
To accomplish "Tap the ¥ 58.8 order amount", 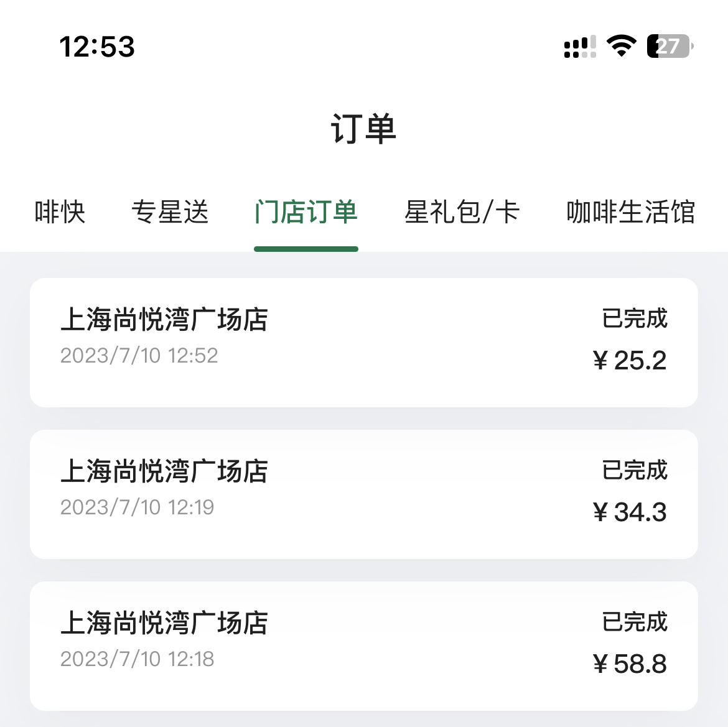I will tap(630, 664).
